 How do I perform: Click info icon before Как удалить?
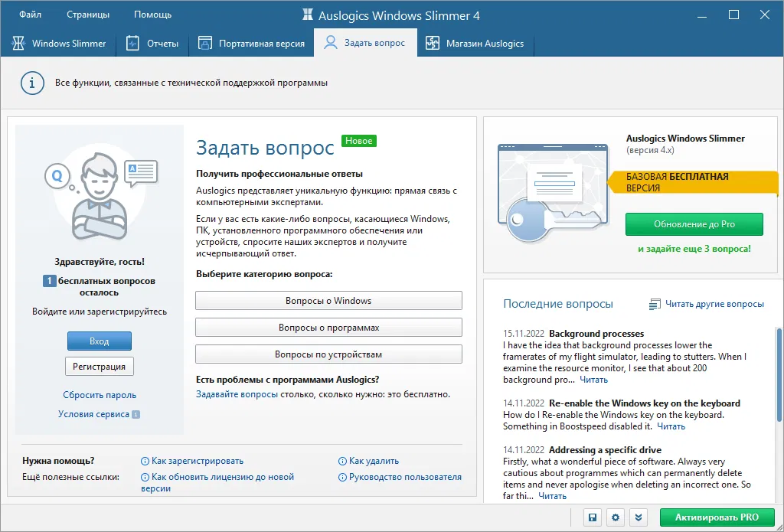(x=342, y=461)
